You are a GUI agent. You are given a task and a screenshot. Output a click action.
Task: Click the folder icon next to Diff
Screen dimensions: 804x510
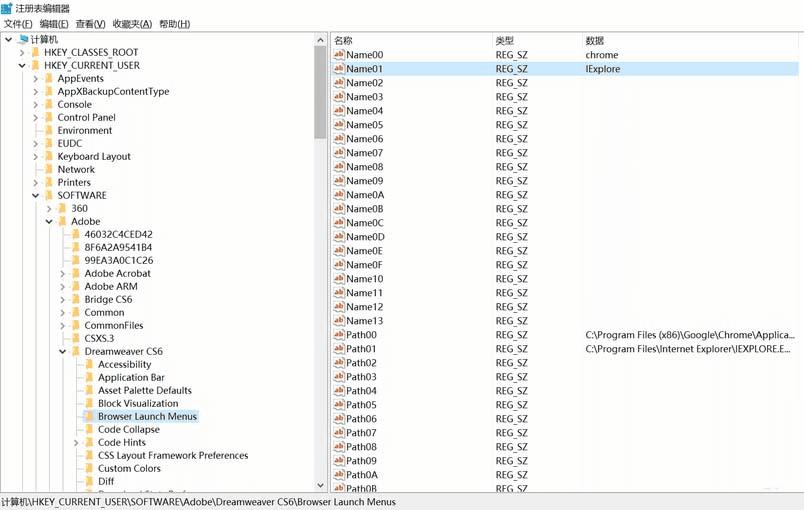(x=89, y=481)
